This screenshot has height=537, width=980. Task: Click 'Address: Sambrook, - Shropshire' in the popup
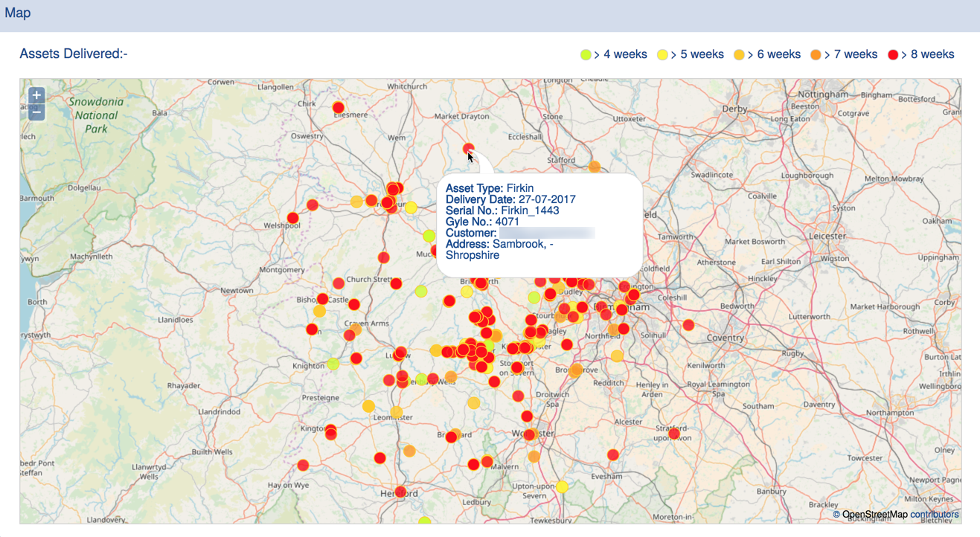(499, 249)
